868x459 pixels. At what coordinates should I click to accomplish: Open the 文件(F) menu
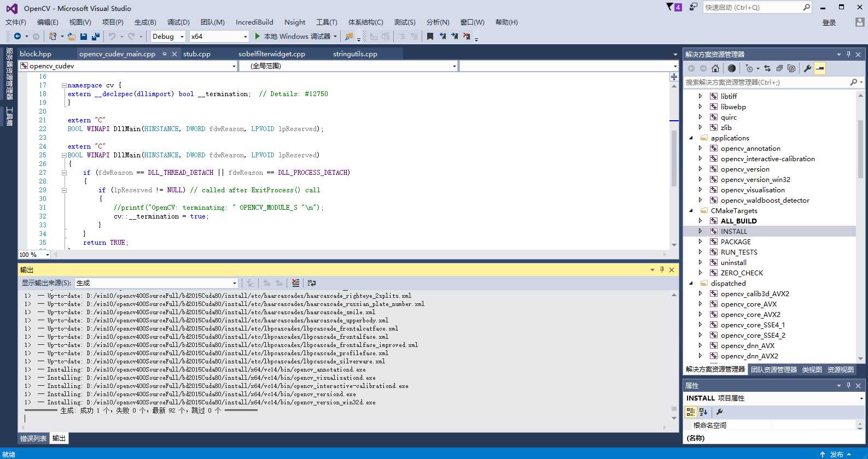coord(16,22)
